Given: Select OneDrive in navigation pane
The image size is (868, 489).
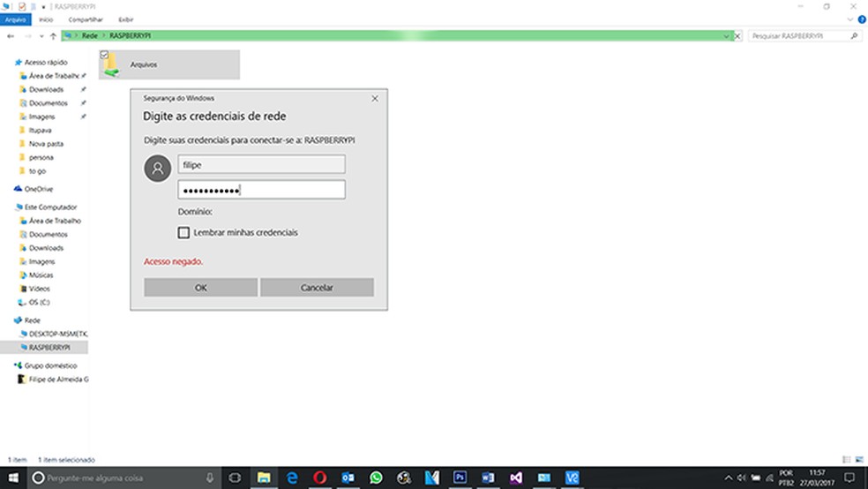Looking at the screenshot, I should click(38, 190).
